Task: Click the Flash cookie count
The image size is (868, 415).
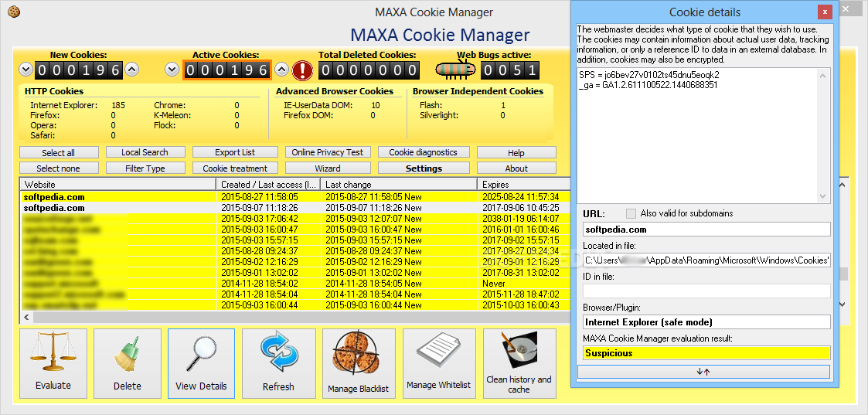Action: [x=503, y=105]
